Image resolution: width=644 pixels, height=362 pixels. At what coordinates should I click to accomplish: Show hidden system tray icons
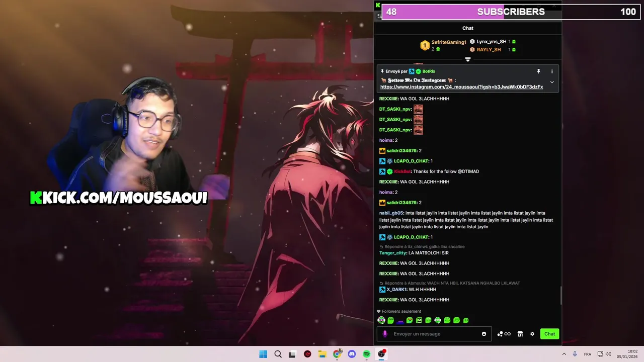[564, 354]
